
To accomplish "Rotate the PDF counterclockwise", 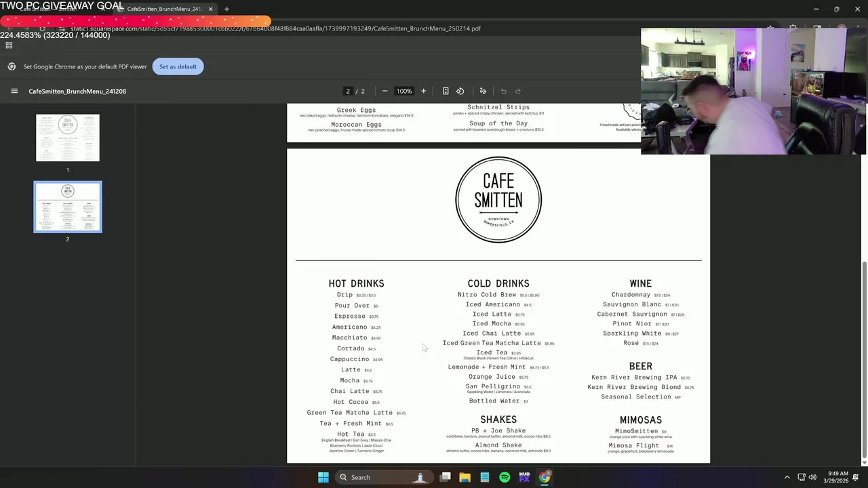I will tap(460, 91).
